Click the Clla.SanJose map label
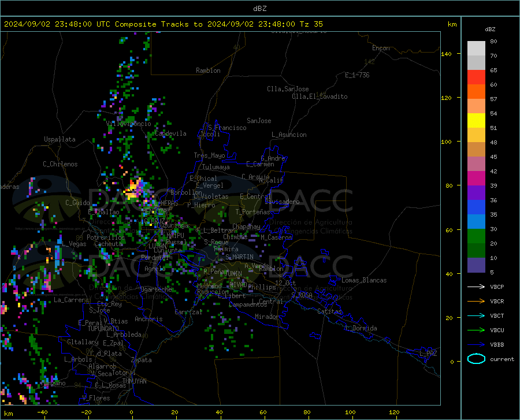This screenshot has width=520, height=420. (x=288, y=89)
